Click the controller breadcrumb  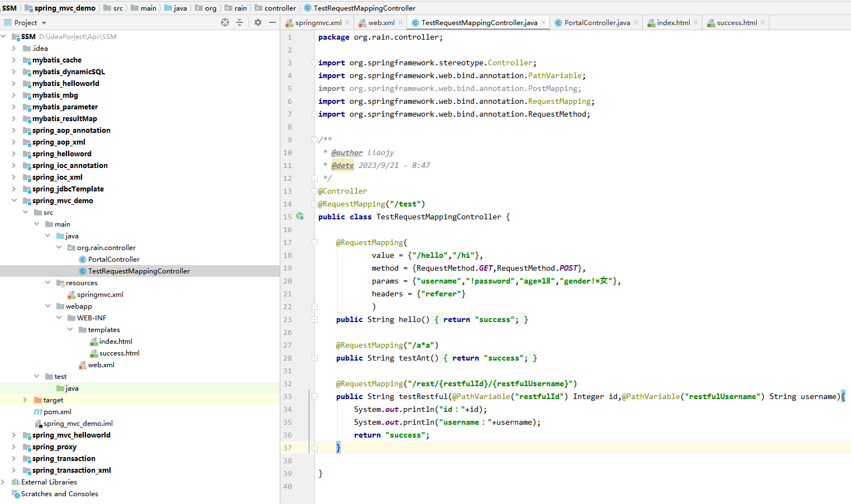point(280,8)
